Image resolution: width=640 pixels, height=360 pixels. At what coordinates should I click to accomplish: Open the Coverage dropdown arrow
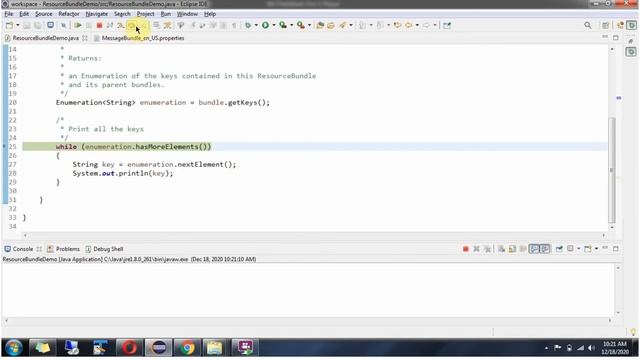pyautogui.click(x=291, y=25)
